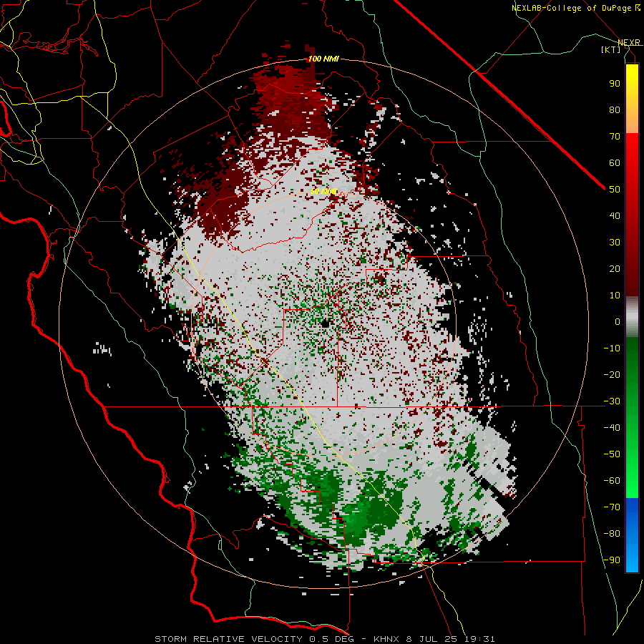
Task: Pick the gray zero-velocity segment of color bar
Action: coord(632,317)
